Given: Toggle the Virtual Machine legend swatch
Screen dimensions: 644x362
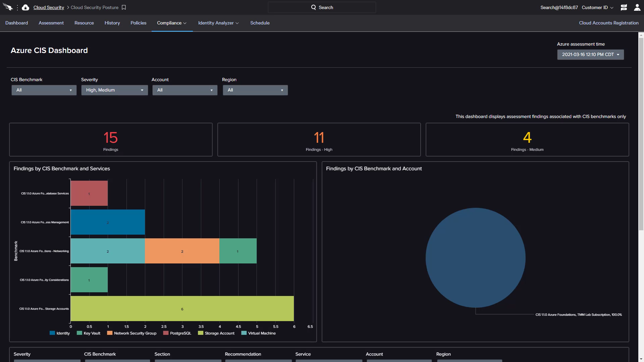Looking at the screenshot, I should coord(244,333).
